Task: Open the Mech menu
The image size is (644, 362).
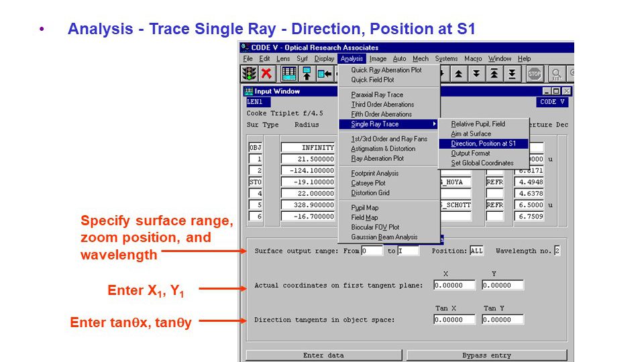Action: (x=421, y=59)
